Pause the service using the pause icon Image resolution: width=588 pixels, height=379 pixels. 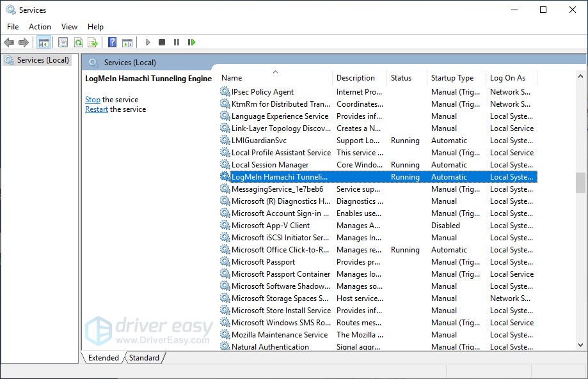click(x=177, y=42)
